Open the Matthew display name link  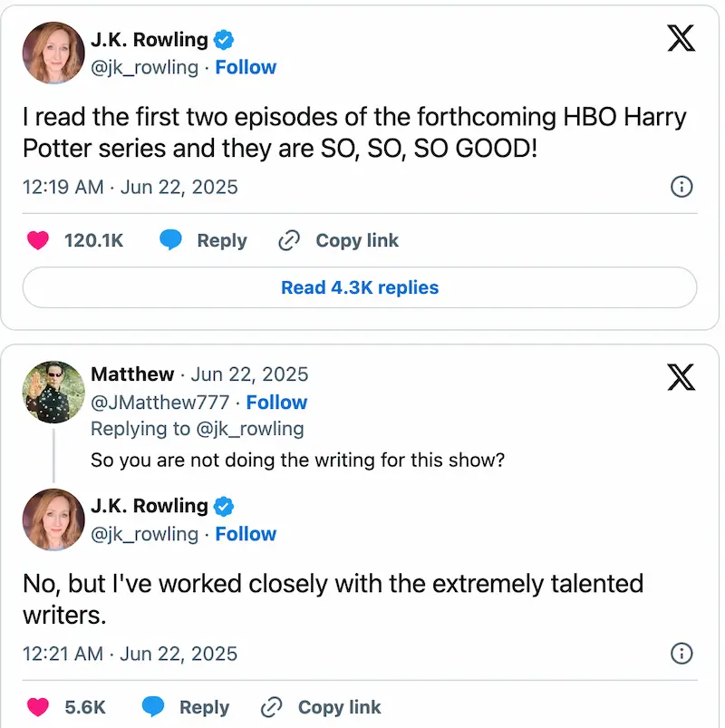tap(132, 374)
